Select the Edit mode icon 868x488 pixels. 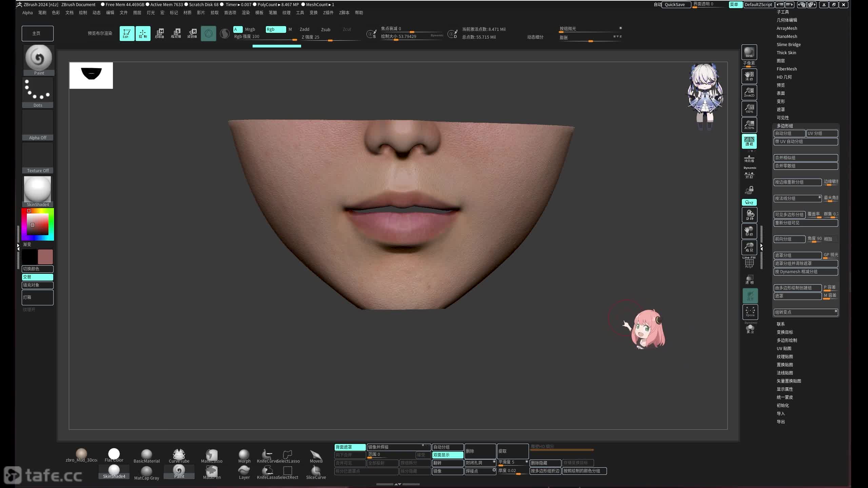(x=127, y=33)
